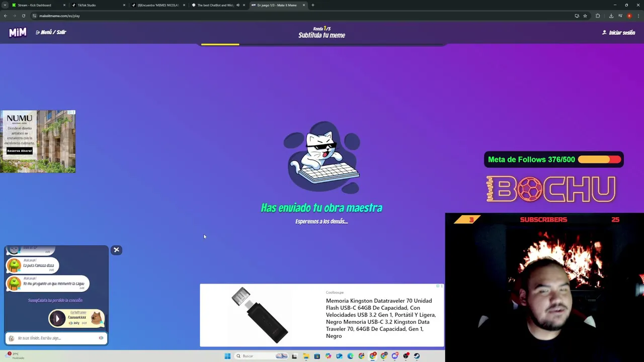Click the MiM logo

18,33
